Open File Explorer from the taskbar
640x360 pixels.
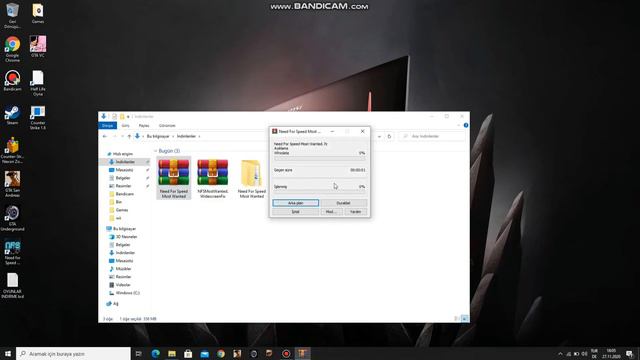click(x=172, y=353)
